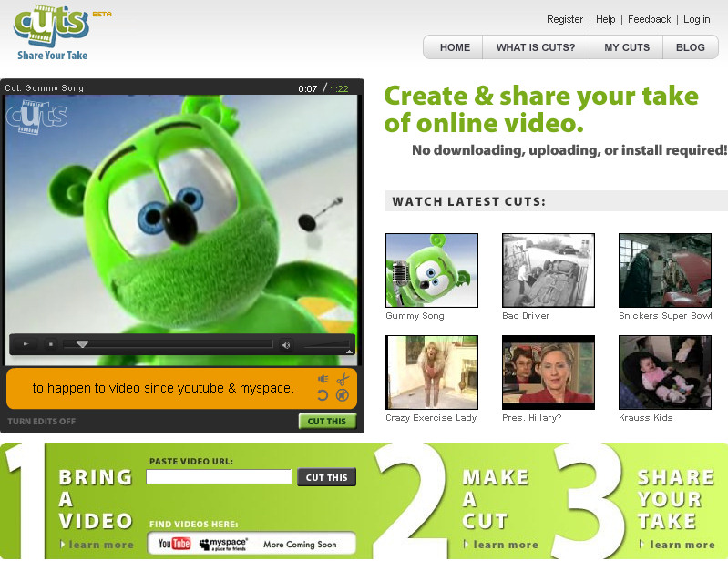Click the Register link
Viewport: 728px width, 561px height.
(565, 19)
